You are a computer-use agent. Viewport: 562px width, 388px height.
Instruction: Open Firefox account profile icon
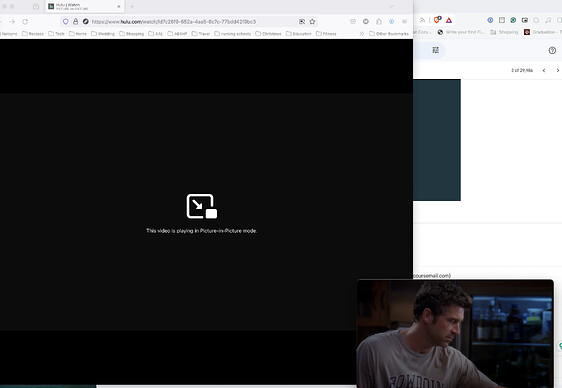366,21
